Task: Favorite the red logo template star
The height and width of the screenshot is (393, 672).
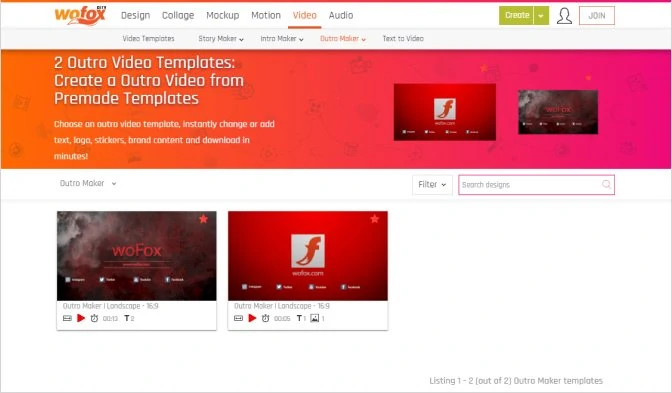Action: point(375,219)
